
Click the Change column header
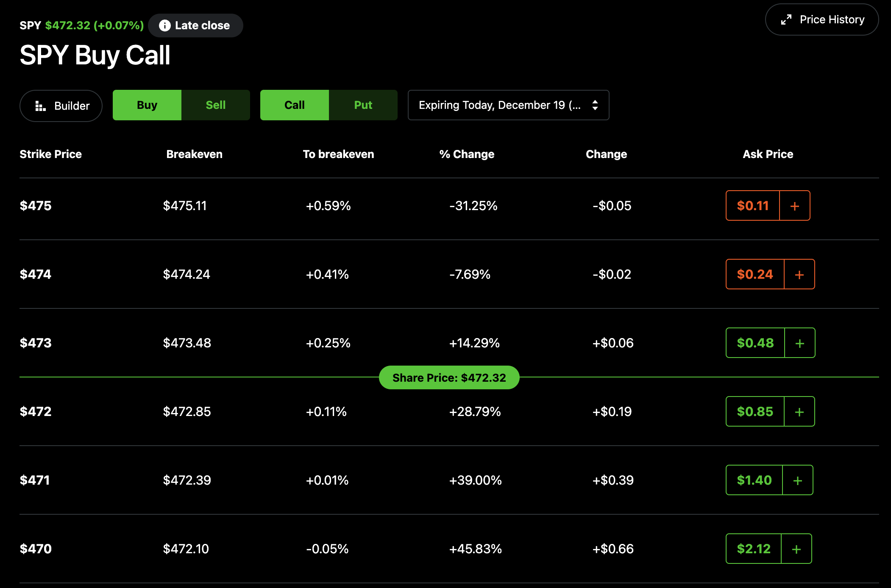point(606,154)
